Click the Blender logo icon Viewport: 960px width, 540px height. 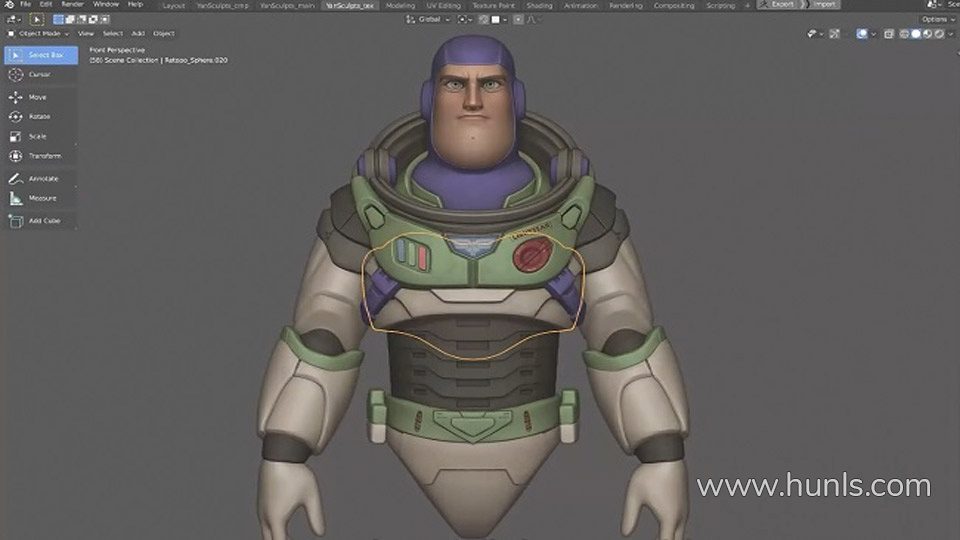[9, 4]
